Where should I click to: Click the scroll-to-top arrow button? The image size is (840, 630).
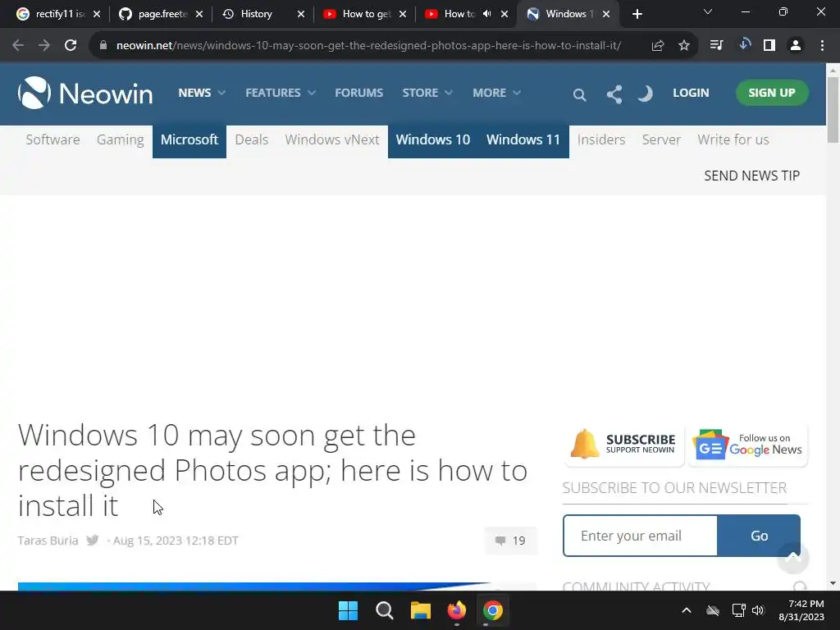(x=793, y=558)
